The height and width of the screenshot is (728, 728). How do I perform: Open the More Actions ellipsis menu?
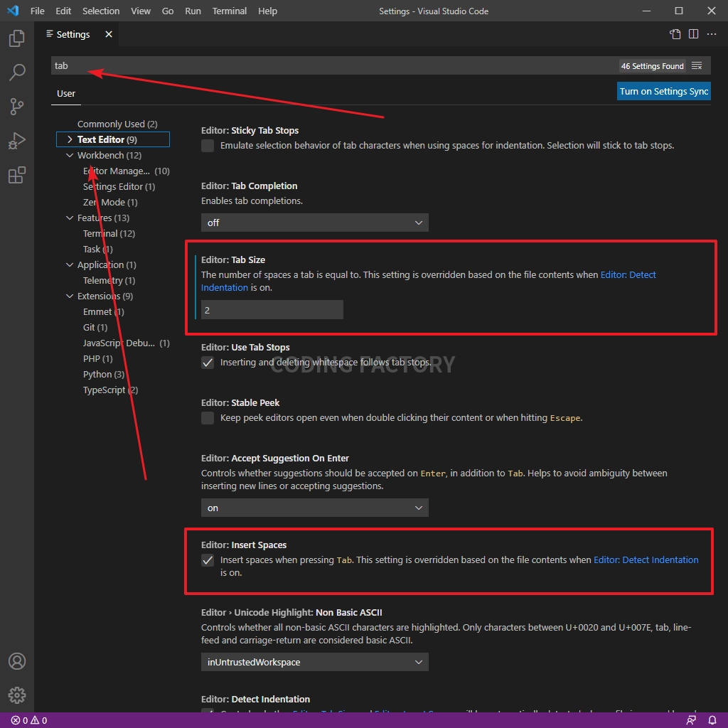tap(711, 34)
